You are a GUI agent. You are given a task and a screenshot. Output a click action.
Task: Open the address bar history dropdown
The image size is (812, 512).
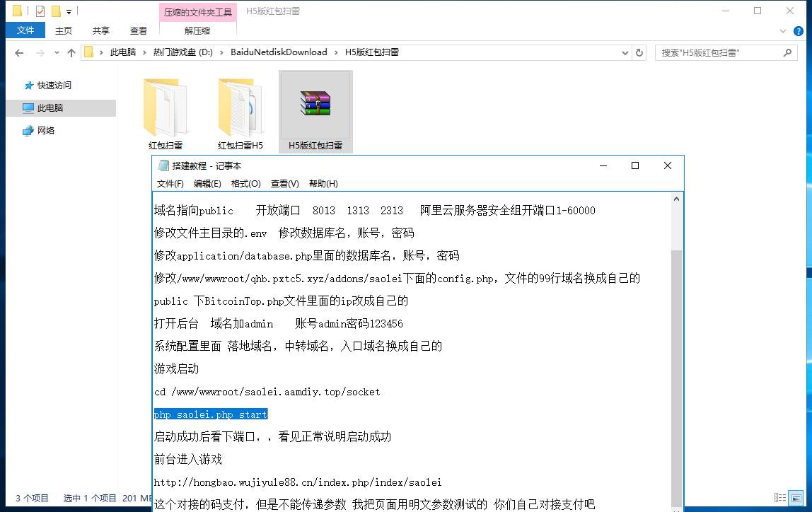point(625,52)
